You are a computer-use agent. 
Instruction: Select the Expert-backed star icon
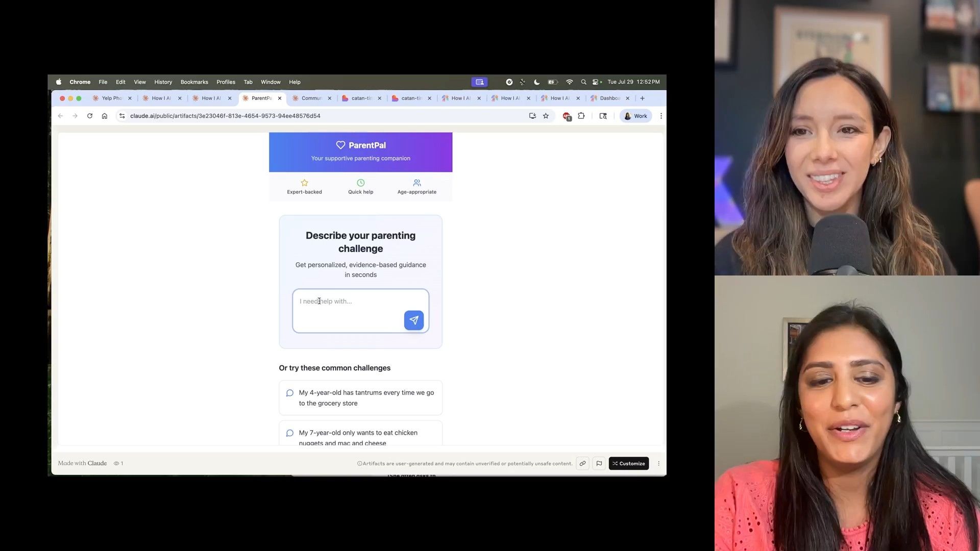[304, 183]
